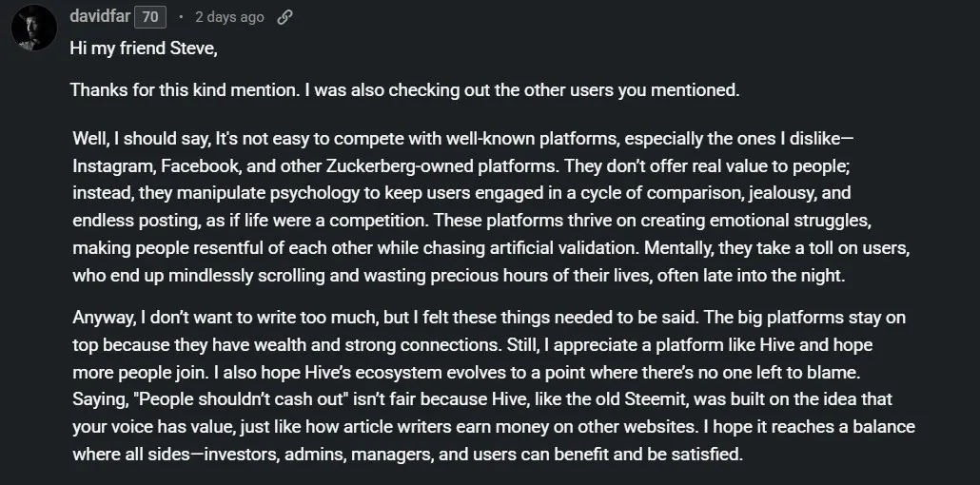The height and width of the screenshot is (485, 980).
Task: Click the greeting line "Hi my friend Steve,"
Action: [144, 48]
